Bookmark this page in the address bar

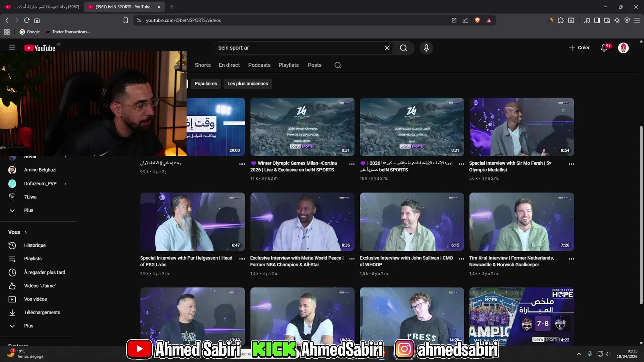point(126,20)
